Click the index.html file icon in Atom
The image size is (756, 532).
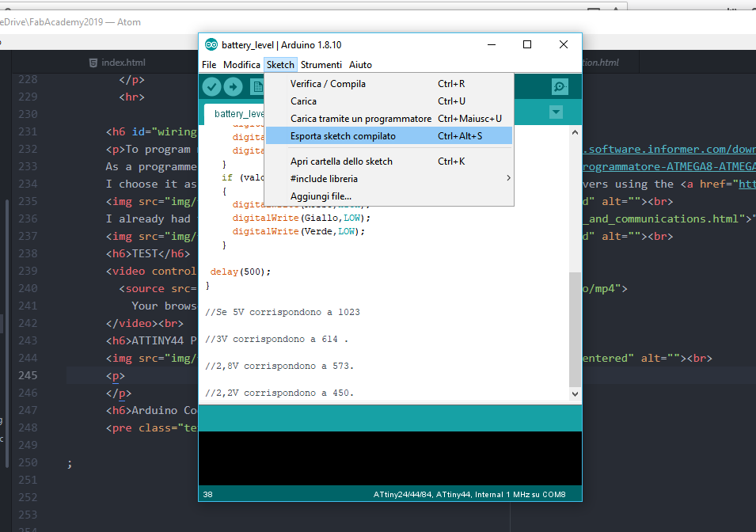click(x=93, y=63)
